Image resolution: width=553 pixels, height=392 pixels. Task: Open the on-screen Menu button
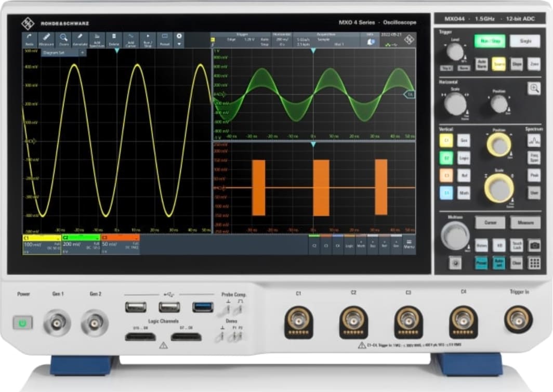[409, 244]
